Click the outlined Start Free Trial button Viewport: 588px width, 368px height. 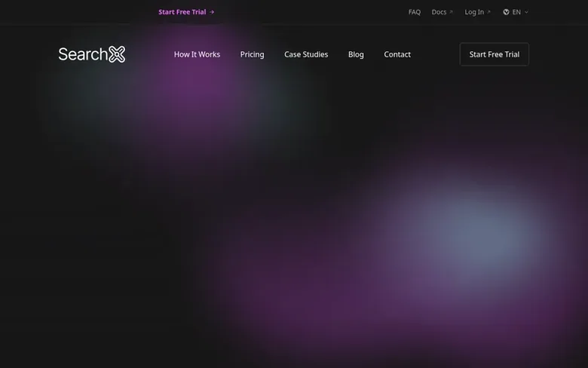495,54
